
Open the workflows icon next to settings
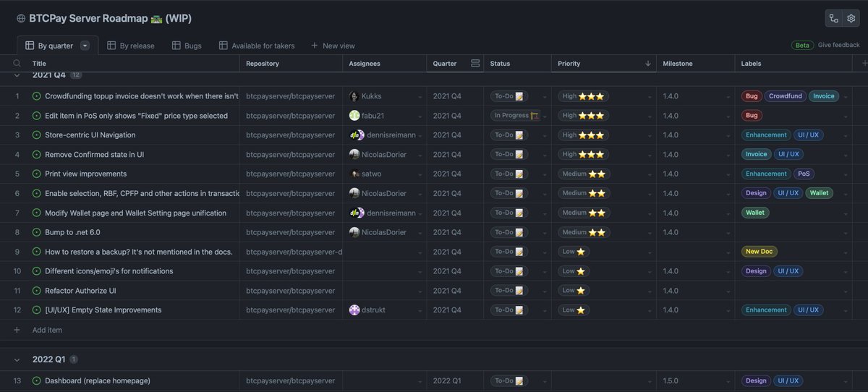pyautogui.click(x=834, y=19)
